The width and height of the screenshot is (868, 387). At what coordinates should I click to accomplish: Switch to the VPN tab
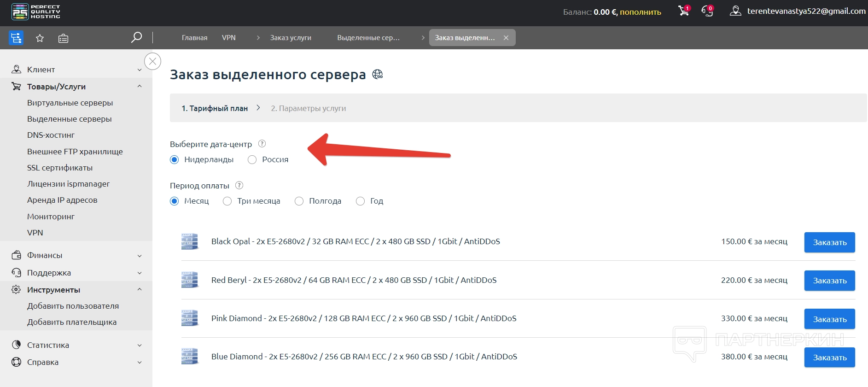228,38
